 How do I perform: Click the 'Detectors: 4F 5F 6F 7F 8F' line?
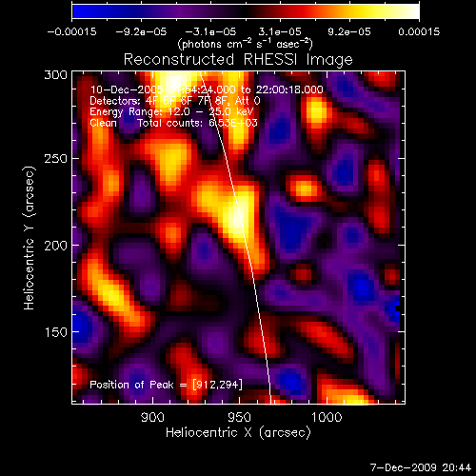[175, 101]
